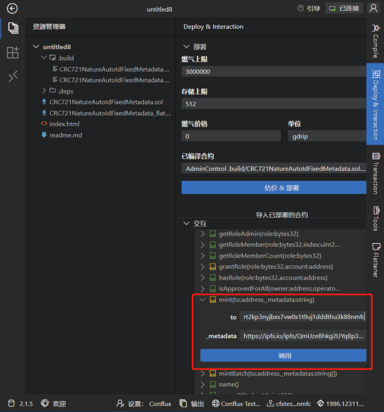Expand mintBatch function
The image size is (384, 412).
pyautogui.click(x=203, y=373)
